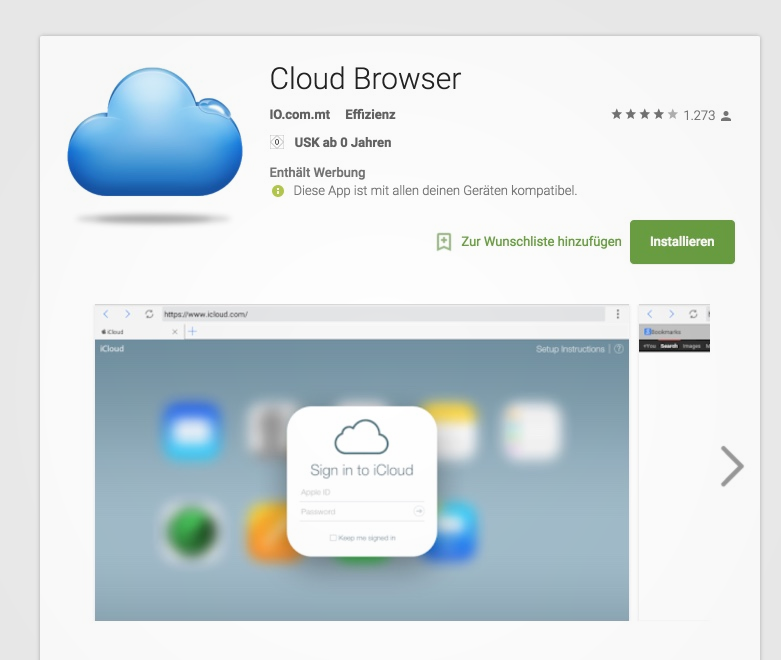
Task: Click the green compatibility info icon
Action: (x=278, y=191)
